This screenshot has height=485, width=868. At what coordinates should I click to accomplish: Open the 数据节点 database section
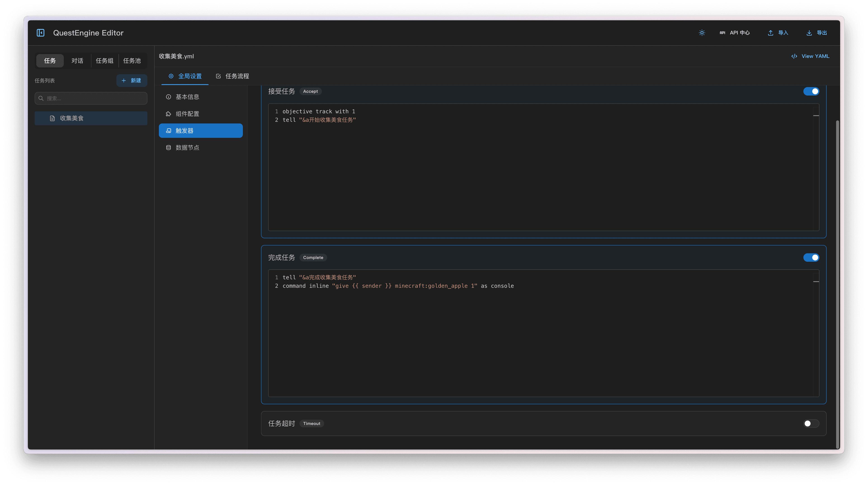(x=187, y=148)
